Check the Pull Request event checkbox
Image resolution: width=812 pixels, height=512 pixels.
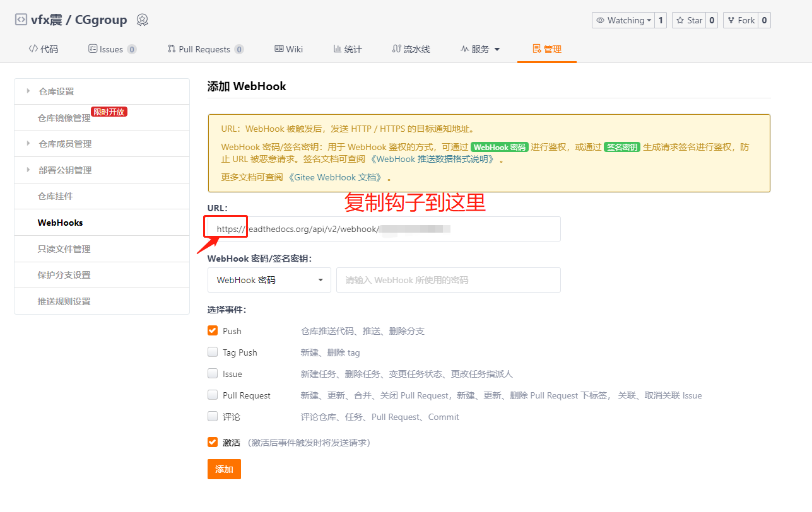pyautogui.click(x=213, y=395)
